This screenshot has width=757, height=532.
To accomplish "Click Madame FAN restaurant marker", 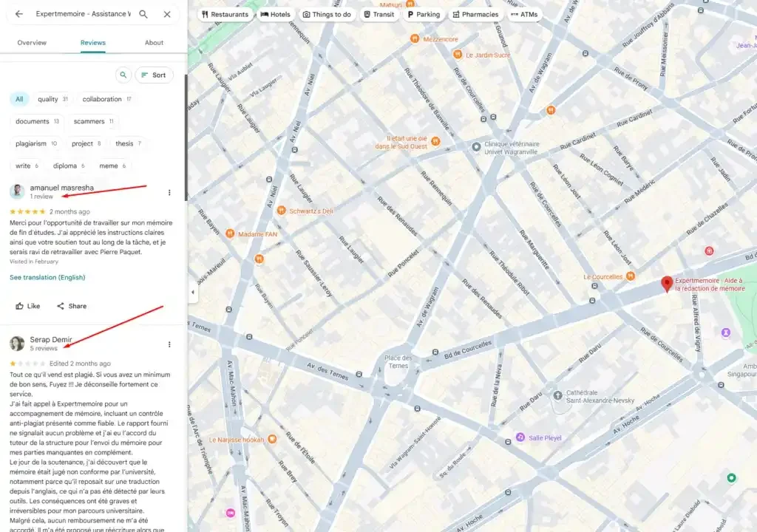I will (231, 233).
